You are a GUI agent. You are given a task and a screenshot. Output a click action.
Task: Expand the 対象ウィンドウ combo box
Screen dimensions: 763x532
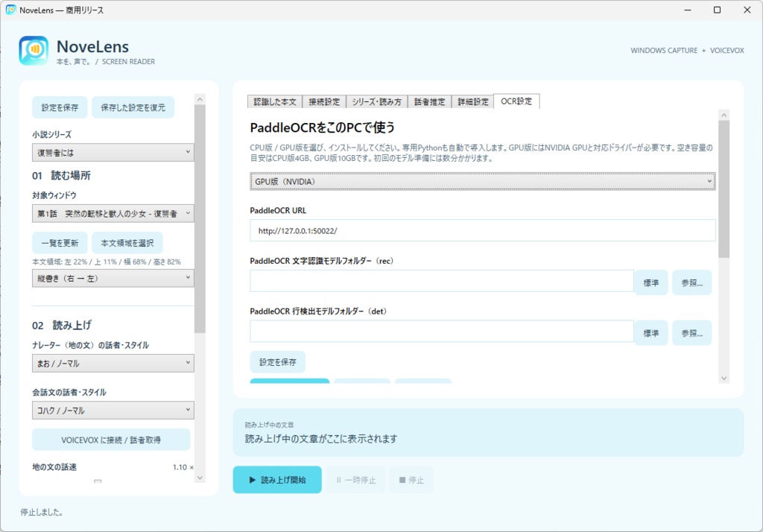[113, 213]
